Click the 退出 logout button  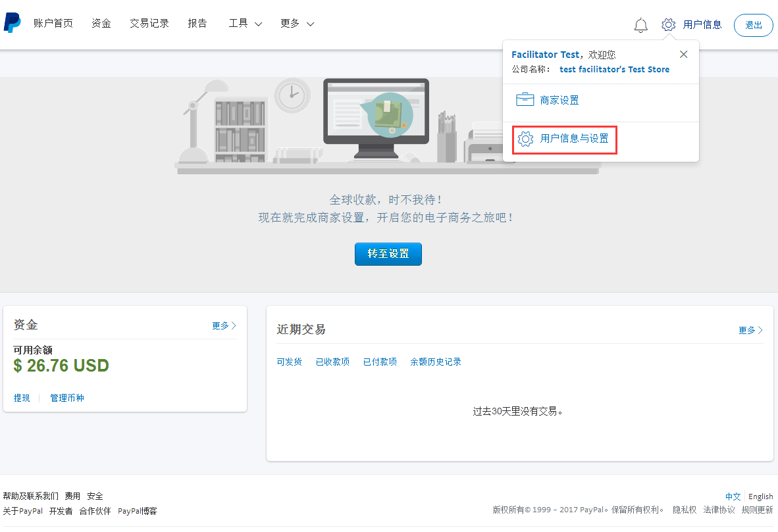coord(753,25)
